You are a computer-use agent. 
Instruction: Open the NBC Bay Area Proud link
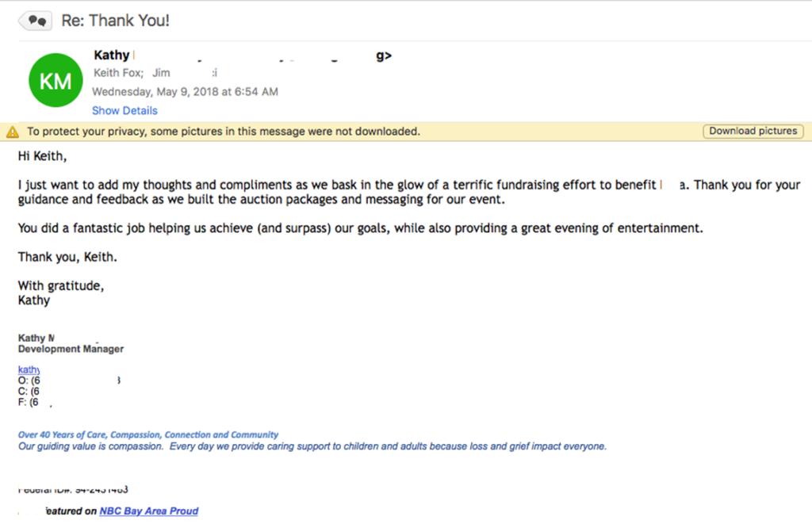pos(148,511)
